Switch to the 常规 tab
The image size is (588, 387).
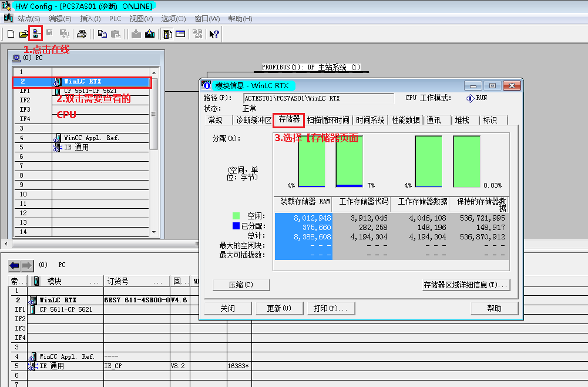(216, 120)
